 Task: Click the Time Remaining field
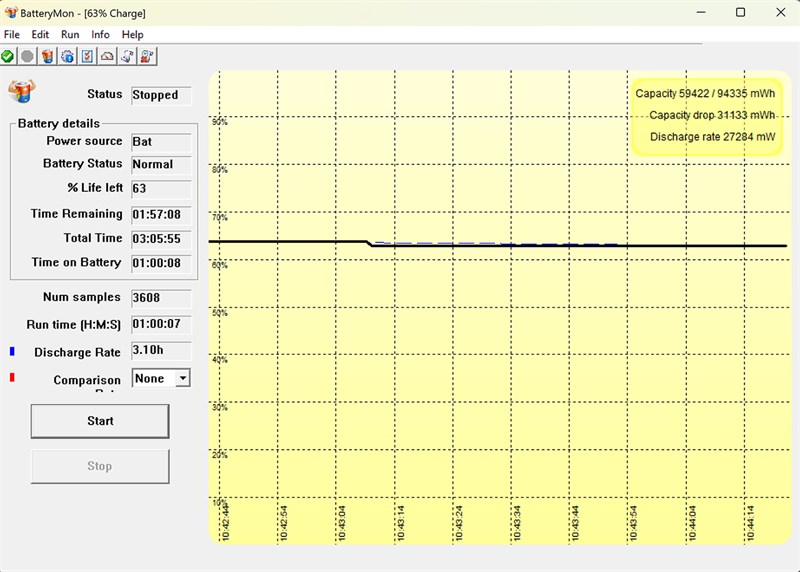click(x=161, y=214)
